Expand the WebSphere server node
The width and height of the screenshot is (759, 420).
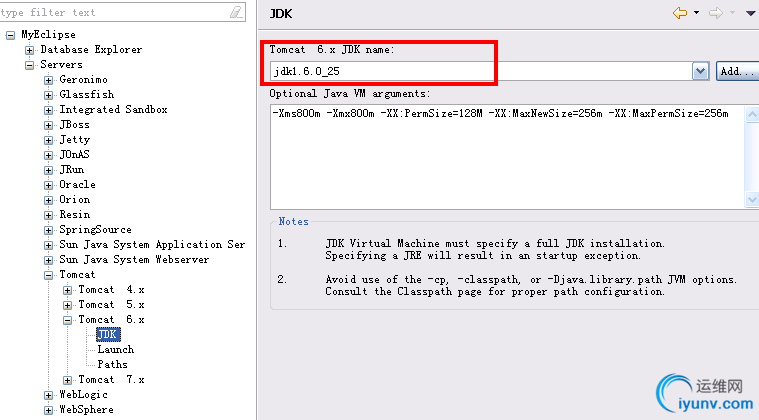[x=48, y=410]
